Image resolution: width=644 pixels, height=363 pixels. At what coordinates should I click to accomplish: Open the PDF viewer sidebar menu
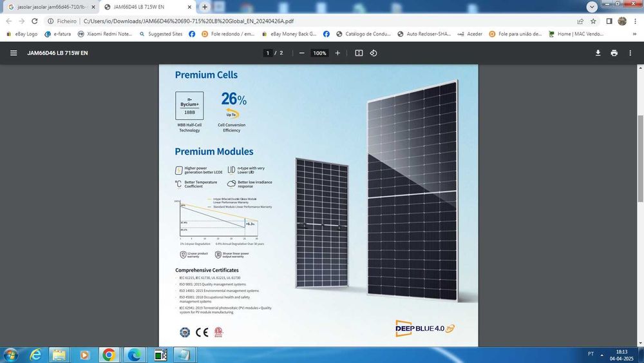(x=14, y=53)
